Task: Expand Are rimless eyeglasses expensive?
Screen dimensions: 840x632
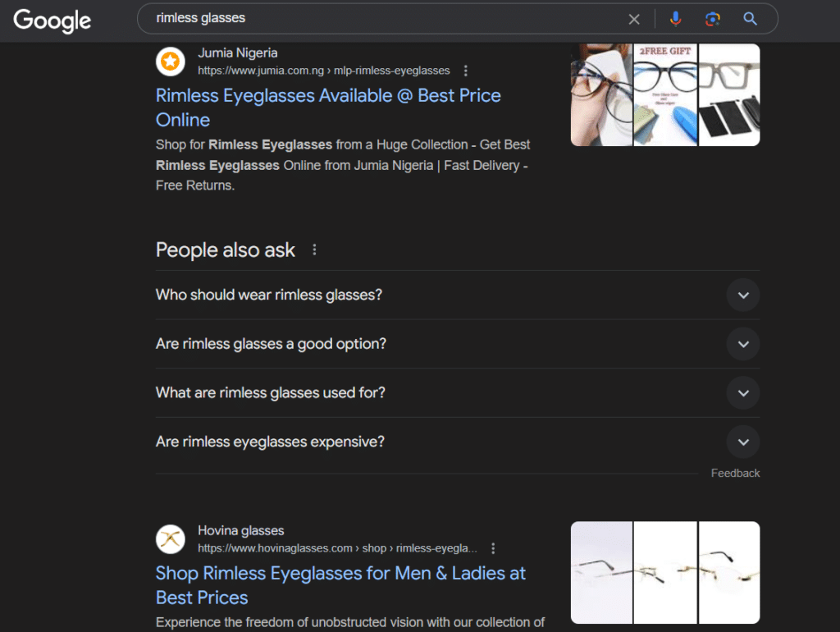Action: (458, 442)
